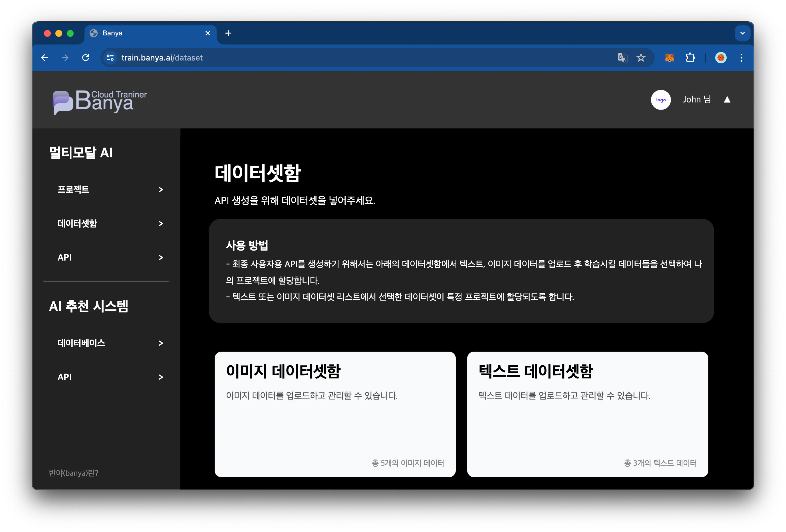786x532 pixels.
Task: Open 데이터셋함 in the sidebar
Action: click(x=77, y=223)
